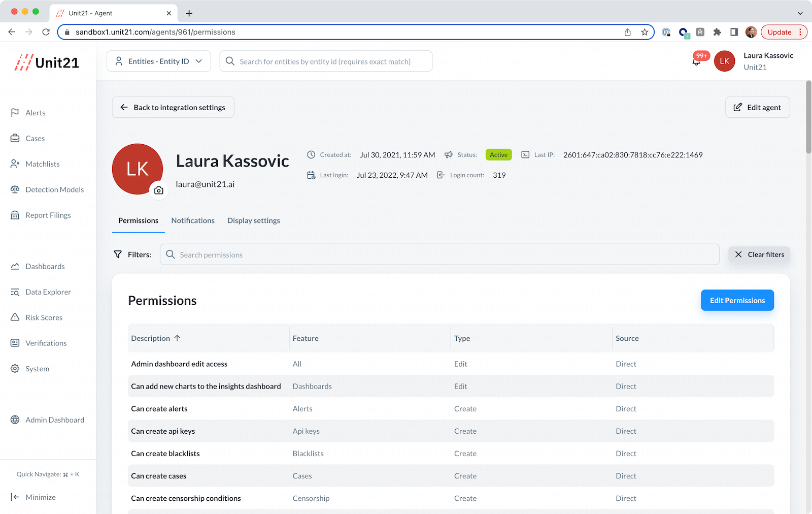Open Detection Models scale icon

tap(15, 189)
